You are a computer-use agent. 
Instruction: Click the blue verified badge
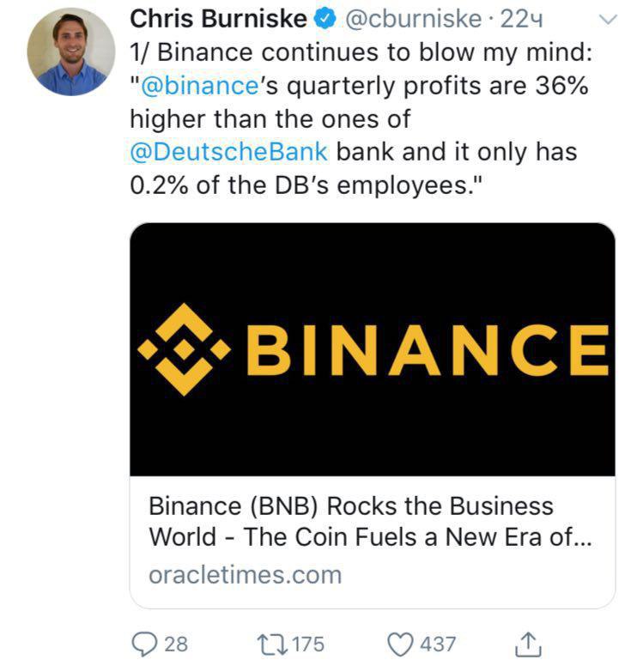click(325, 19)
